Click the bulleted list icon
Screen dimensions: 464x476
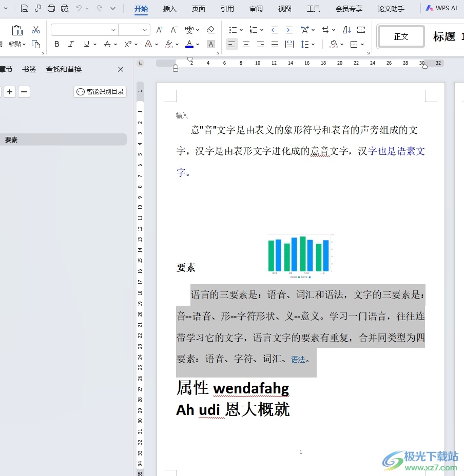click(x=233, y=30)
